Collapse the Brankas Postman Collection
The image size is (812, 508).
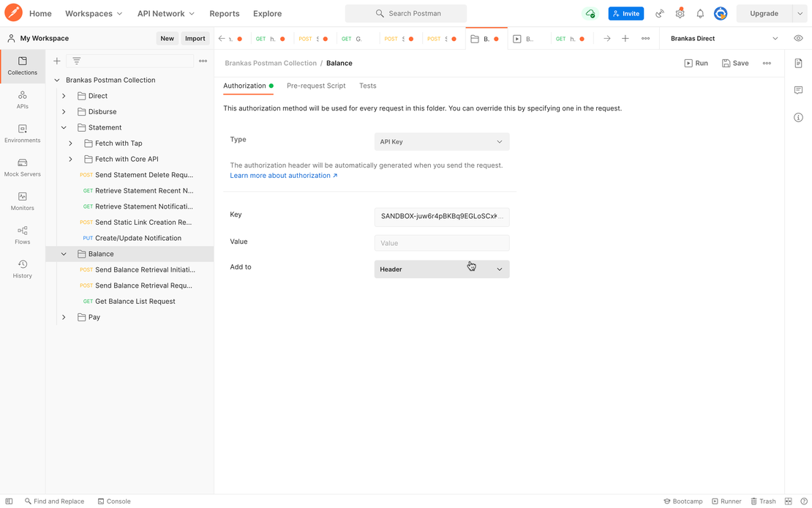(x=57, y=81)
